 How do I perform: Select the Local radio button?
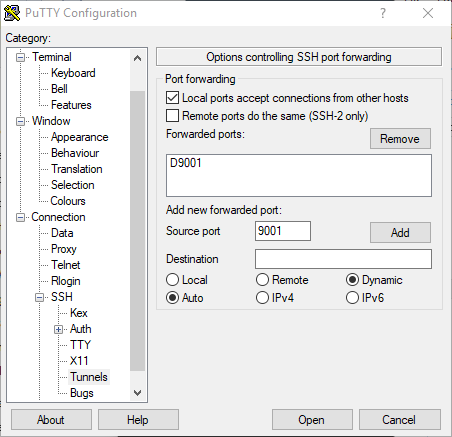172,280
